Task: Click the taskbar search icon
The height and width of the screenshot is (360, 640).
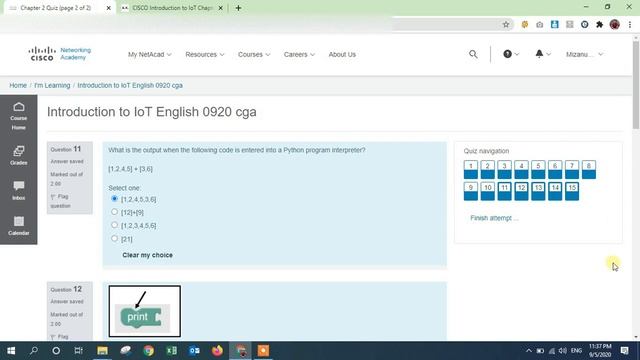Action: tap(34, 351)
